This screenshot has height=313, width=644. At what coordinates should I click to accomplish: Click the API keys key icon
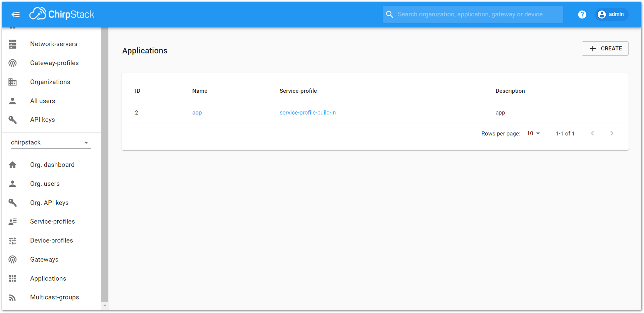click(13, 120)
